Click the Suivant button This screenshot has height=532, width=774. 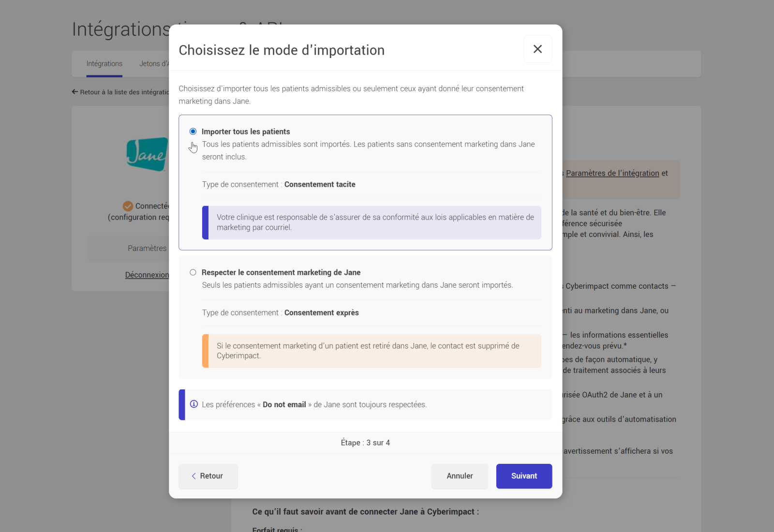click(524, 476)
